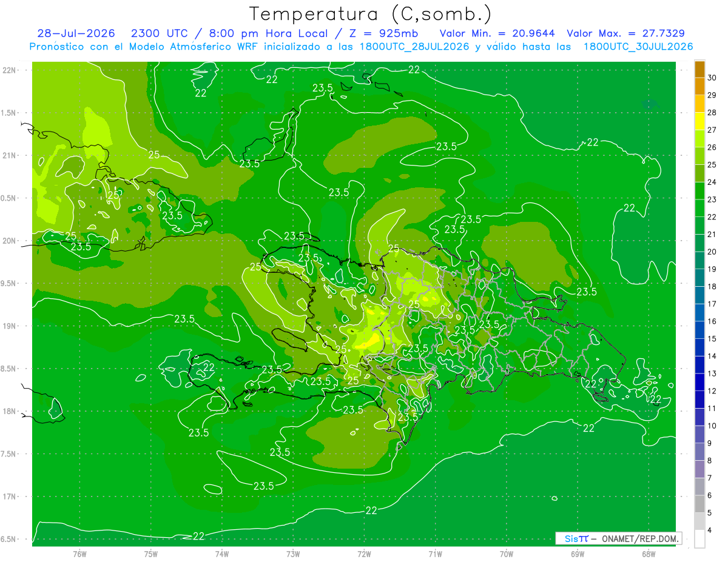Pick the dark blue swatch between 12 and 13
Screen dimensions: 728x562
(x=699, y=382)
